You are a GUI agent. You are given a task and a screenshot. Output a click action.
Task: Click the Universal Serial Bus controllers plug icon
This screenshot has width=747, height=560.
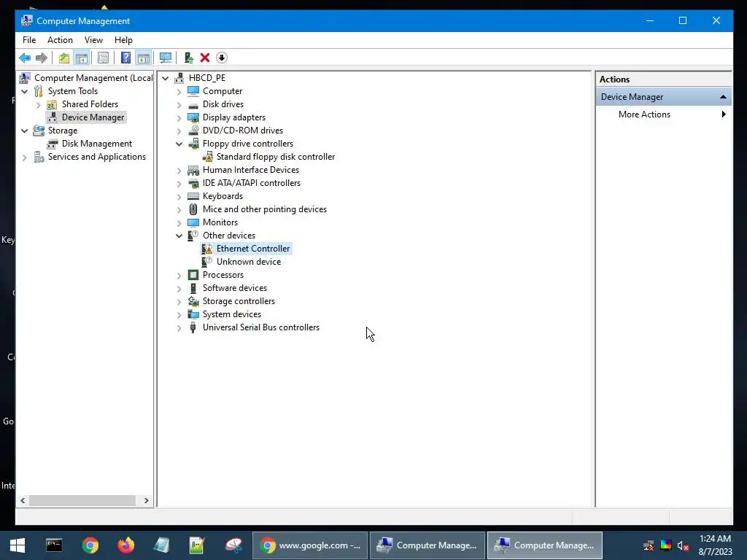click(193, 327)
